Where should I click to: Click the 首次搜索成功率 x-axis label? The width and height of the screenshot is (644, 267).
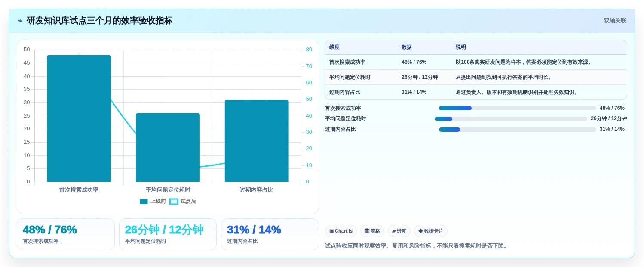(x=79, y=189)
